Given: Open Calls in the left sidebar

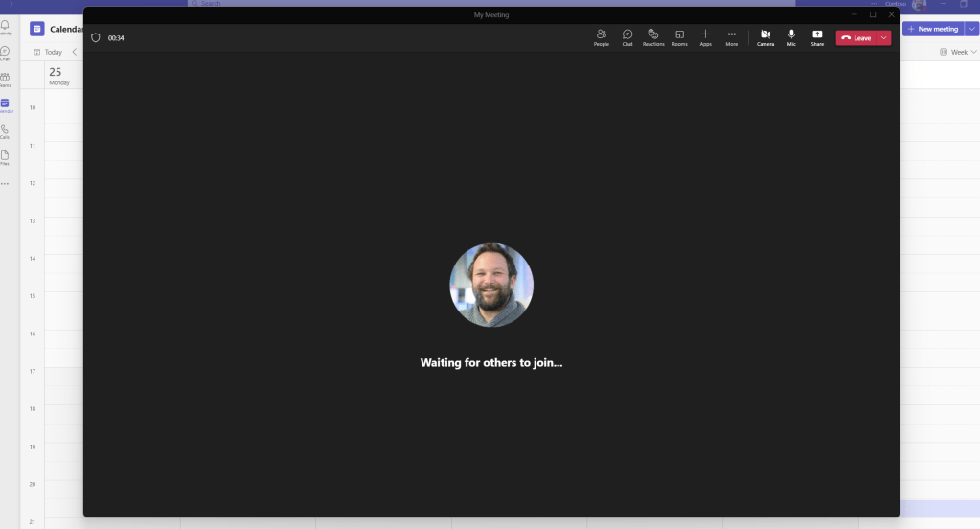Looking at the screenshot, I should tap(6, 130).
